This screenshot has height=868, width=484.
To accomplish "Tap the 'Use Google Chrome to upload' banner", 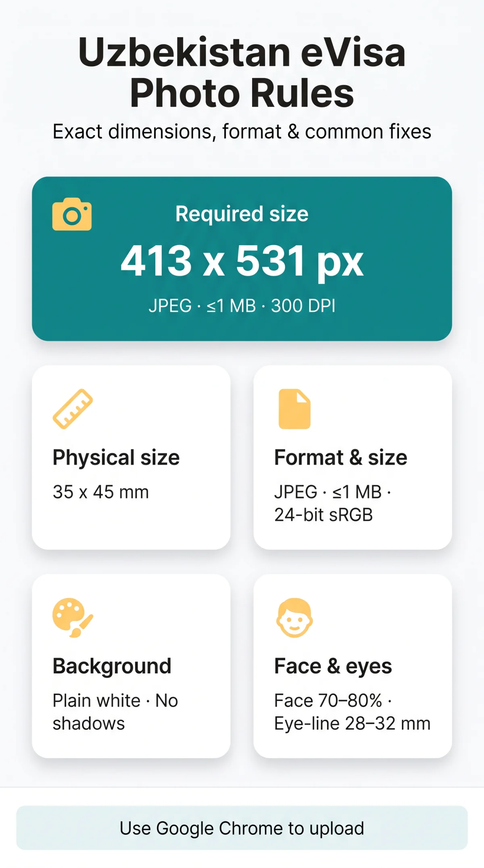I will click(x=242, y=828).
